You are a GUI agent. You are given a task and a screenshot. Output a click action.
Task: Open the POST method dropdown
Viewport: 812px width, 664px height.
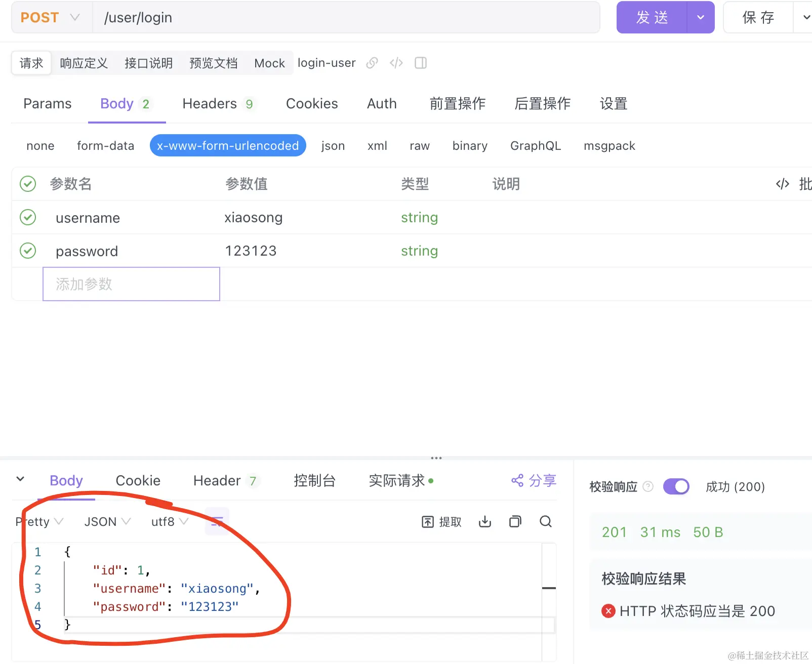pos(52,18)
